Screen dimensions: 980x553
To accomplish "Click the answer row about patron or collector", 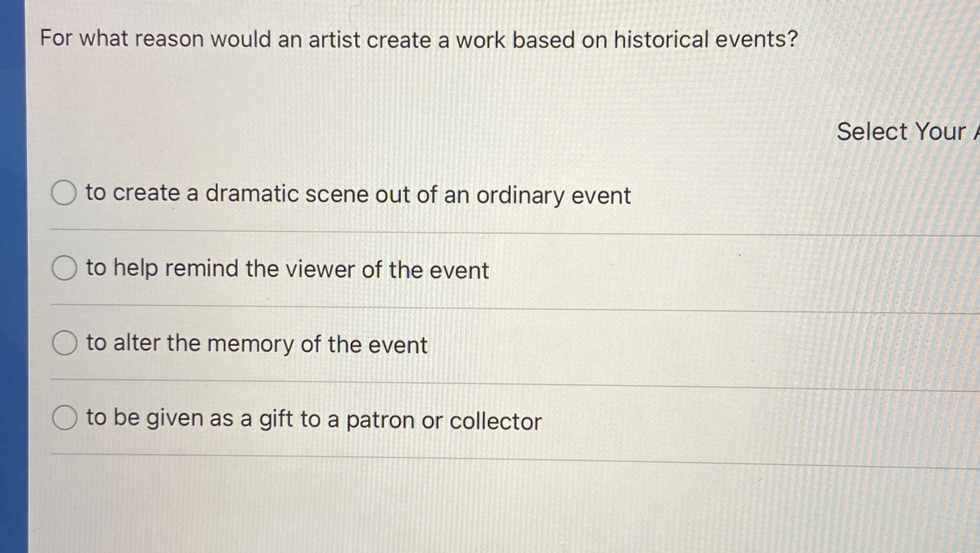I will point(313,420).
